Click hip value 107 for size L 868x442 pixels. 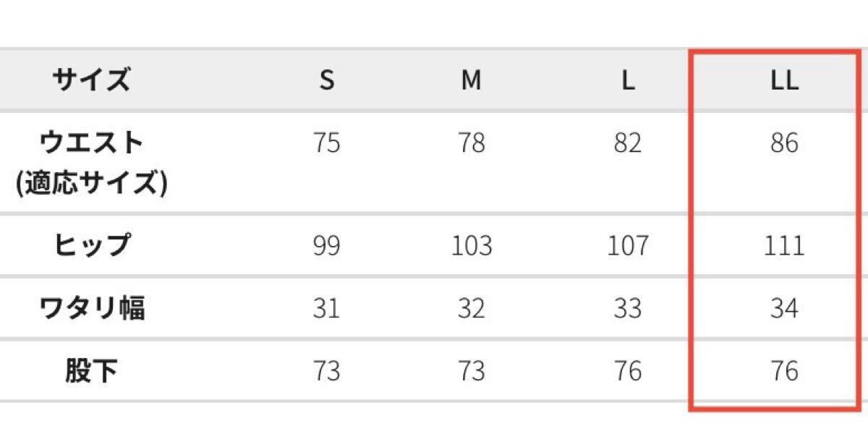(x=627, y=246)
